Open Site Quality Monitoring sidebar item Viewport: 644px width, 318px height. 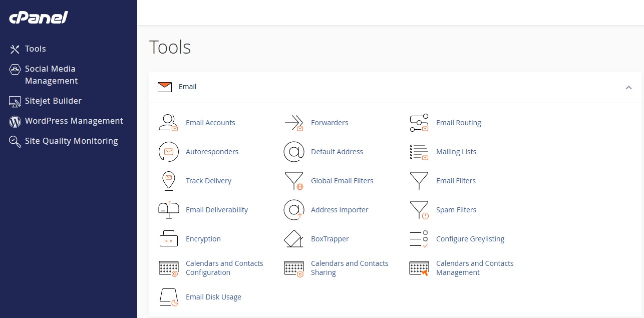coord(72,141)
